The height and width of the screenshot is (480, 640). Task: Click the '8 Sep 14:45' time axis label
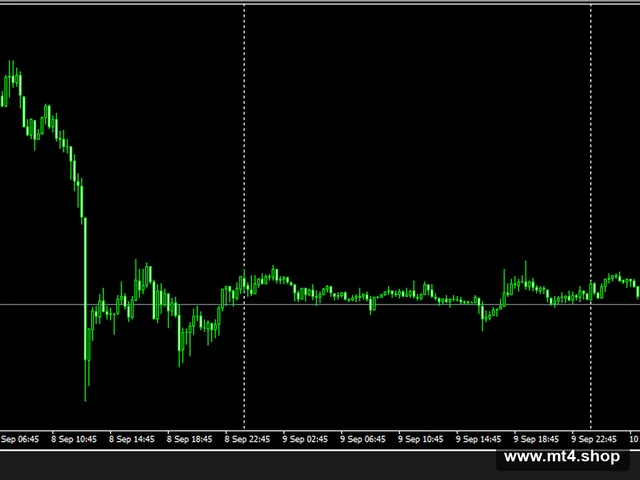(x=132, y=439)
